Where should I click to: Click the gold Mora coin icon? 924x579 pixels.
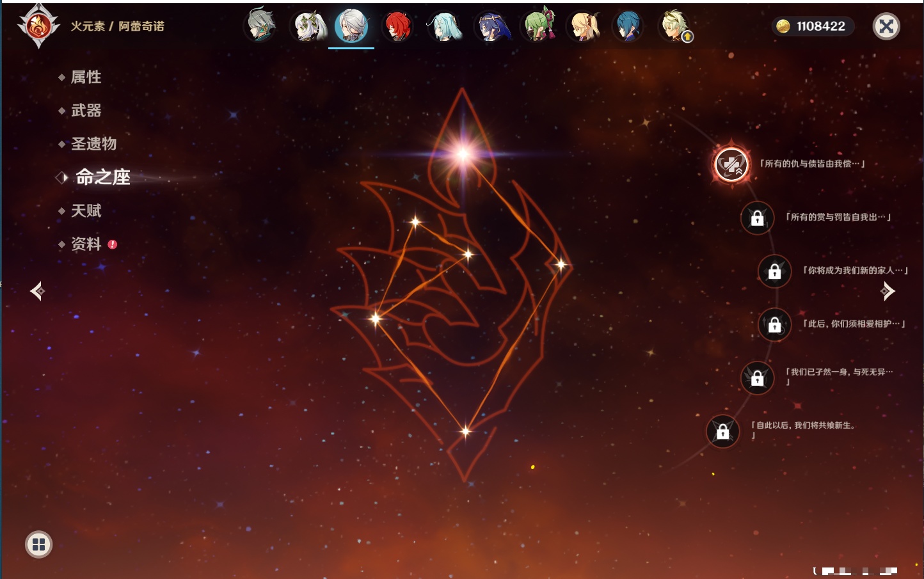click(x=783, y=26)
